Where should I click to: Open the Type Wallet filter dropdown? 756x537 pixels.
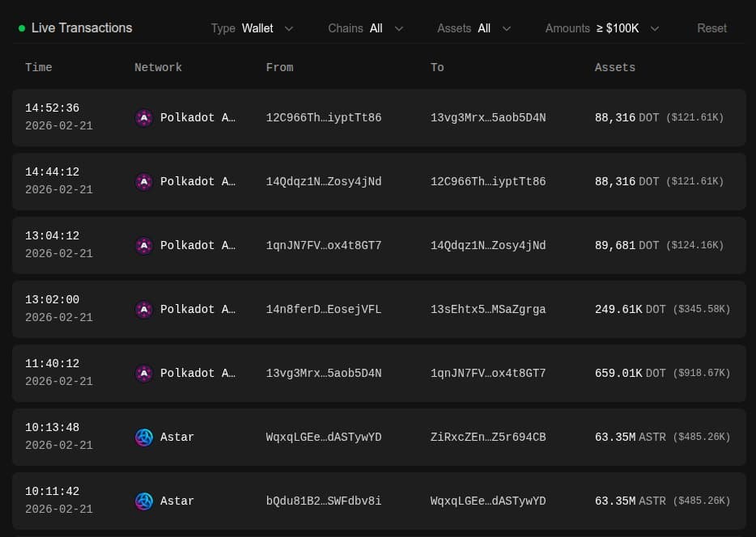[x=252, y=28]
